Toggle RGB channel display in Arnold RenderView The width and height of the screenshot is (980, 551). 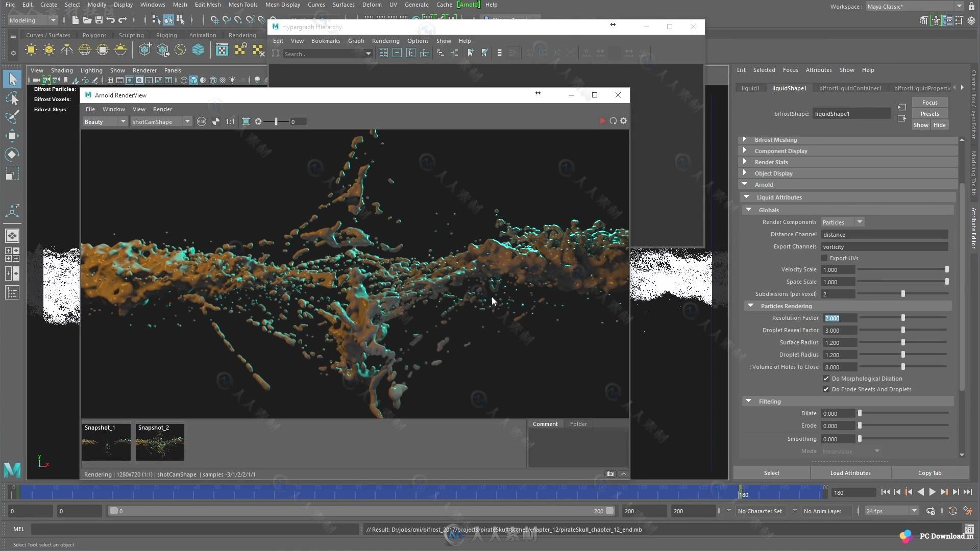coord(202,121)
